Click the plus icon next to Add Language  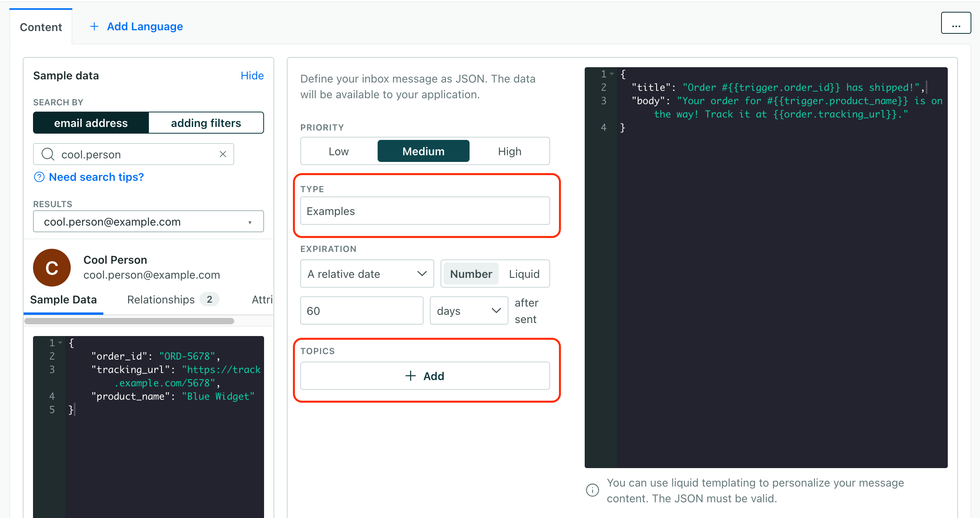pyautogui.click(x=94, y=26)
